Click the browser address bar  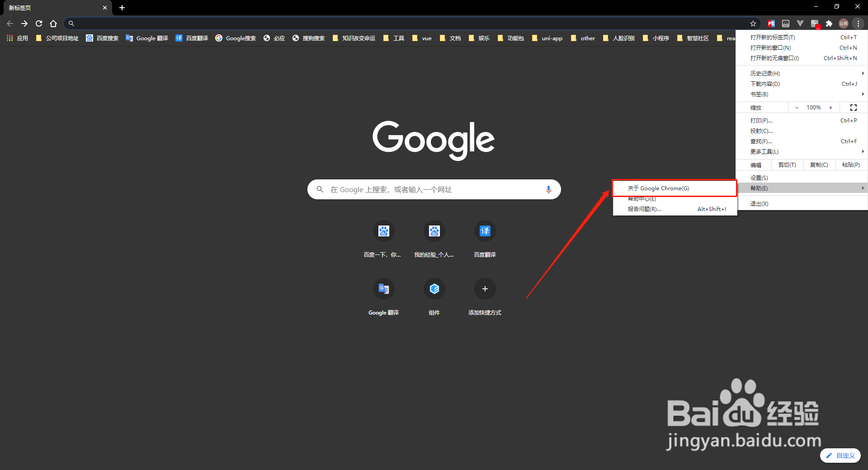[411, 23]
